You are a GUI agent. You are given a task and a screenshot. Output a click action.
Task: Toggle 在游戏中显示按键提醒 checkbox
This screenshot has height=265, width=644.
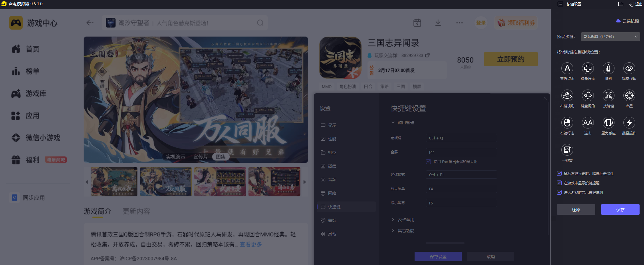pos(559,183)
